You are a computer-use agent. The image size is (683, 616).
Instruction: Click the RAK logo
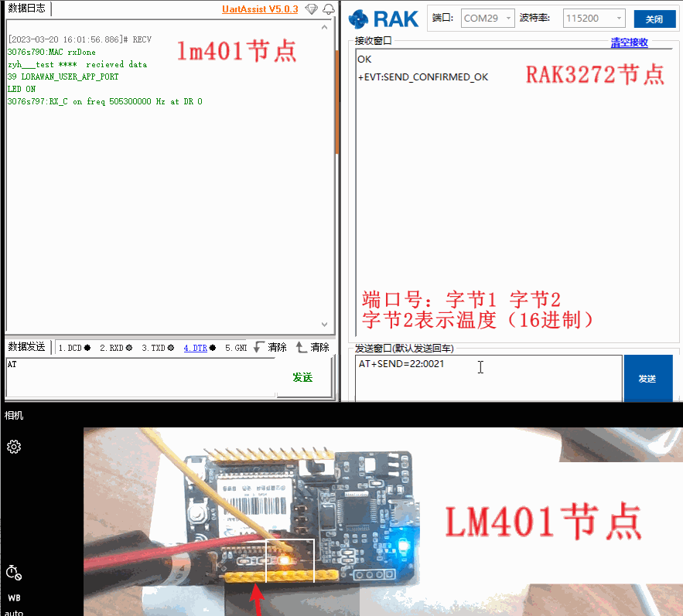(384, 19)
